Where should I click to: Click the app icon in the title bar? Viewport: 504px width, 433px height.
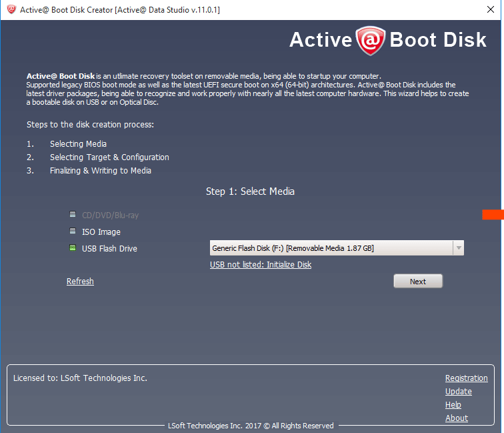(x=11, y=9)
